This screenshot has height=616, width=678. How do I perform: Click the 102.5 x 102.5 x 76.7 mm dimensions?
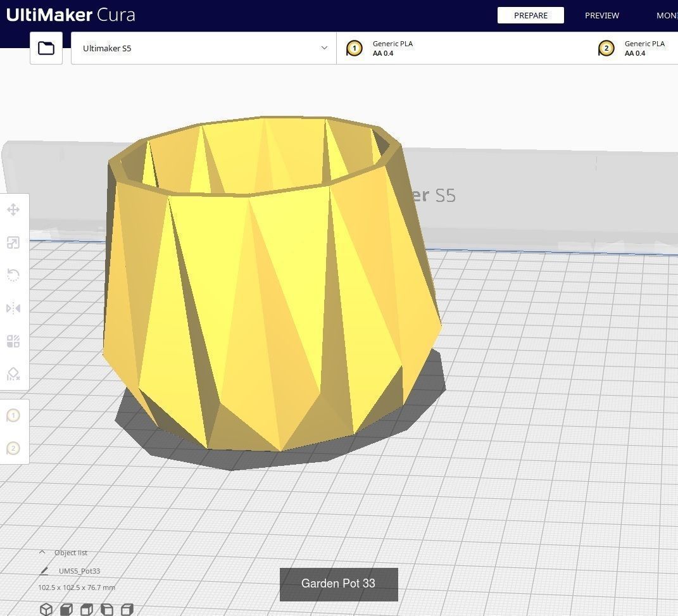[77, 588]
